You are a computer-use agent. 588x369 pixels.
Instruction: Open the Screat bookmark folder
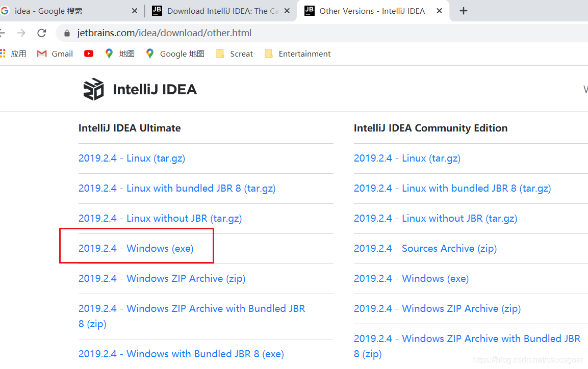(235, 54)
